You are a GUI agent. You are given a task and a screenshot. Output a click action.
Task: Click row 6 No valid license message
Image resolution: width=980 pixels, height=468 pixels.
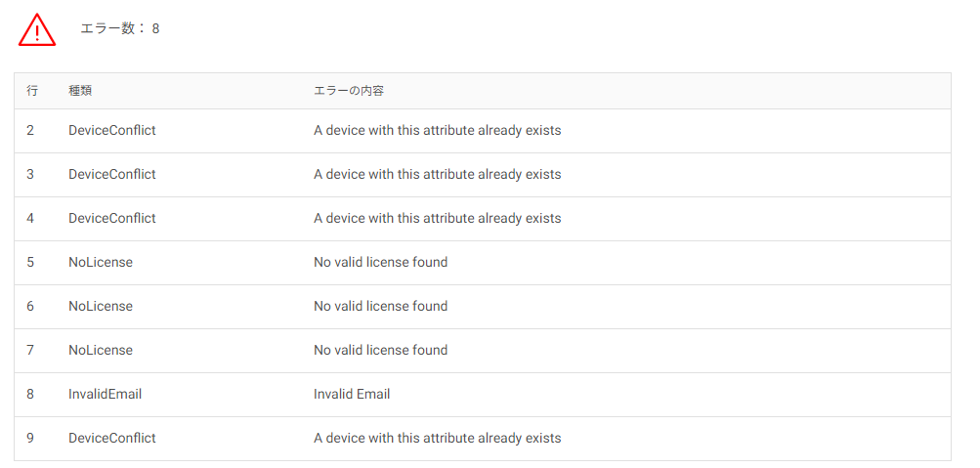(381, 306)
